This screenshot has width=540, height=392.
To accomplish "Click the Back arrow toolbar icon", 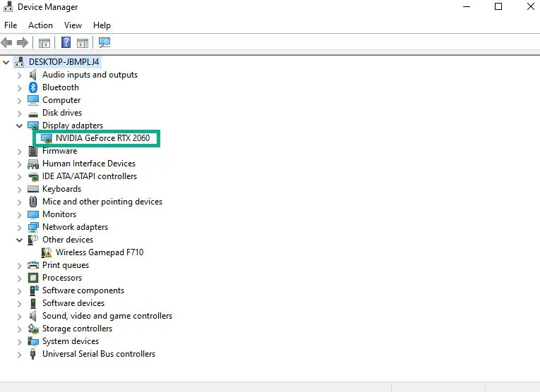I will pos(6,42).
